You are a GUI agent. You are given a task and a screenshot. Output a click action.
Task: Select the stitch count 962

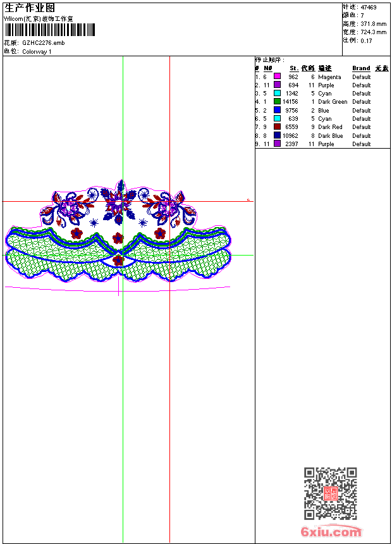coord(293,77)
